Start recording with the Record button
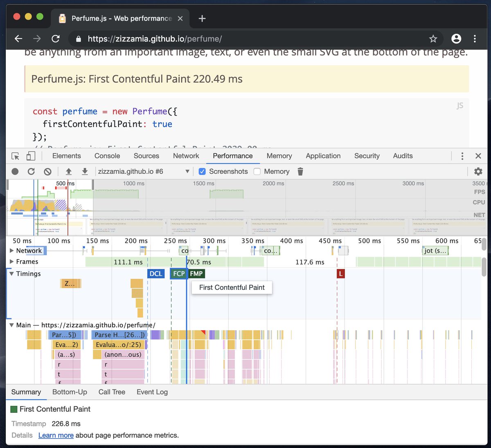Viewport: 491px width, 448px height. coord(15,172)
